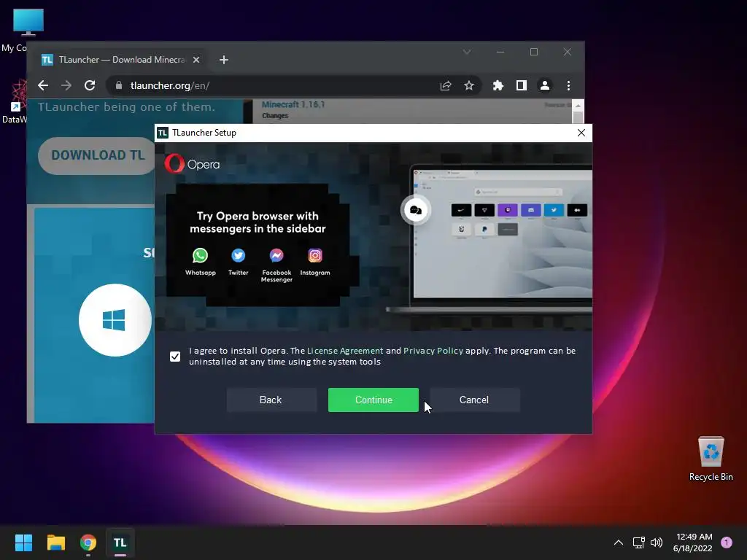Open the taskbar clock and date
This screenshot has width=747, height=560.
[693, 542]
